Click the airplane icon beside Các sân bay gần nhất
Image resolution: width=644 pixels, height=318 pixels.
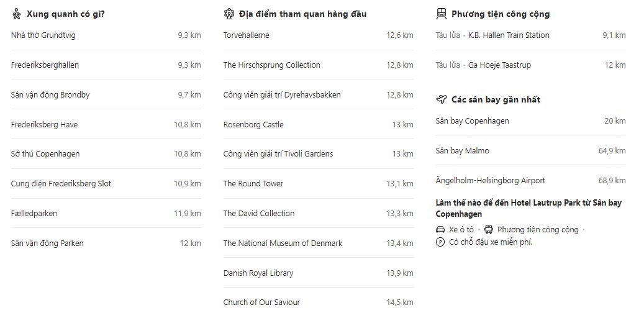(x=442, y=99)
